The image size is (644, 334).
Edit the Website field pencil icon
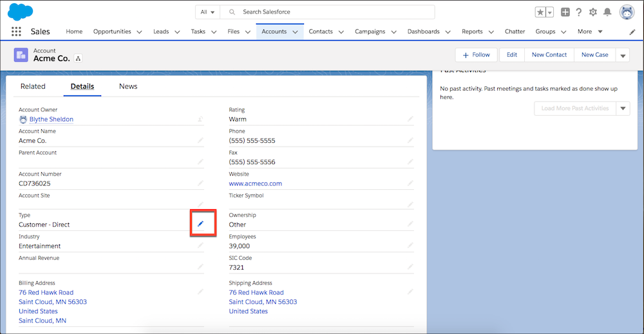[410, 183]
